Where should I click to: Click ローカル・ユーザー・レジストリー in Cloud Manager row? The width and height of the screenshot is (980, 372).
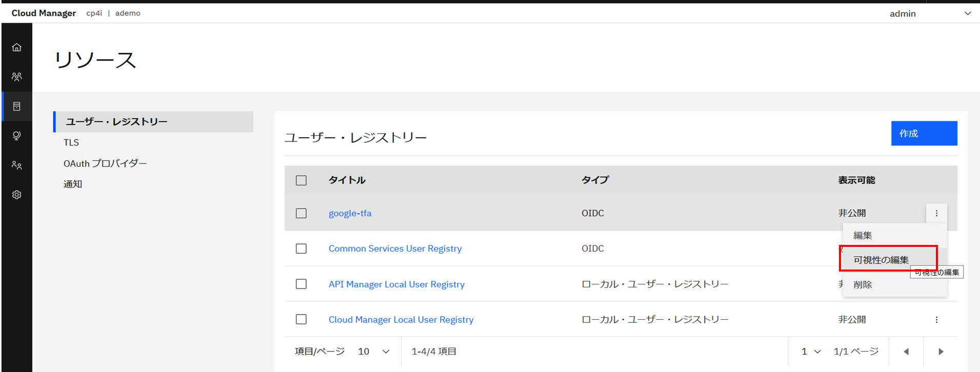(x=655, y=319)
